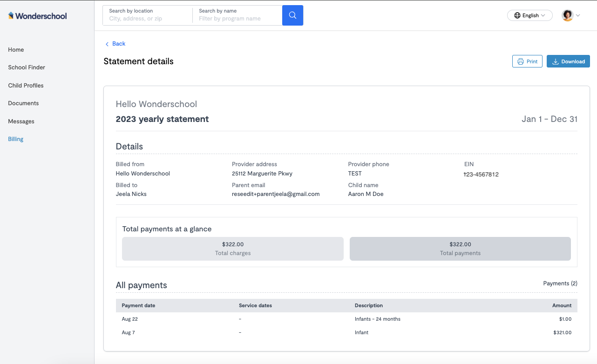597x364 pixels.
Task: Click the Total charges $322.00 card
Action: tap(233, 249)
